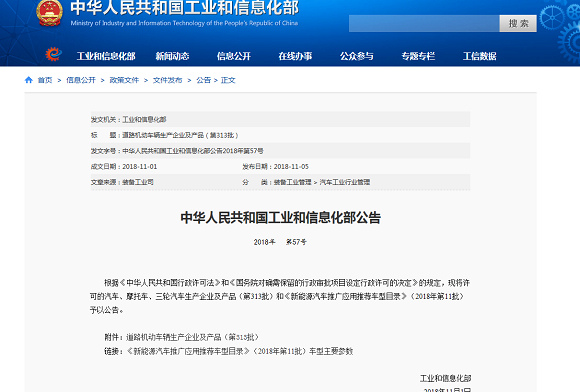Open the 专题专栏 menu
580x392 pixels.
(418, 56)
